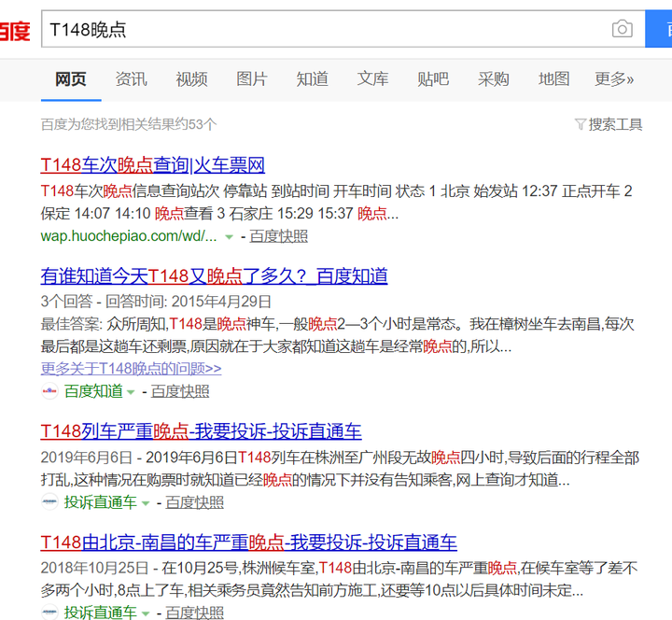Click 更多关于T148晚点的问题>> link
Viewport: 672px width, 620px height.
click(132, 368)
